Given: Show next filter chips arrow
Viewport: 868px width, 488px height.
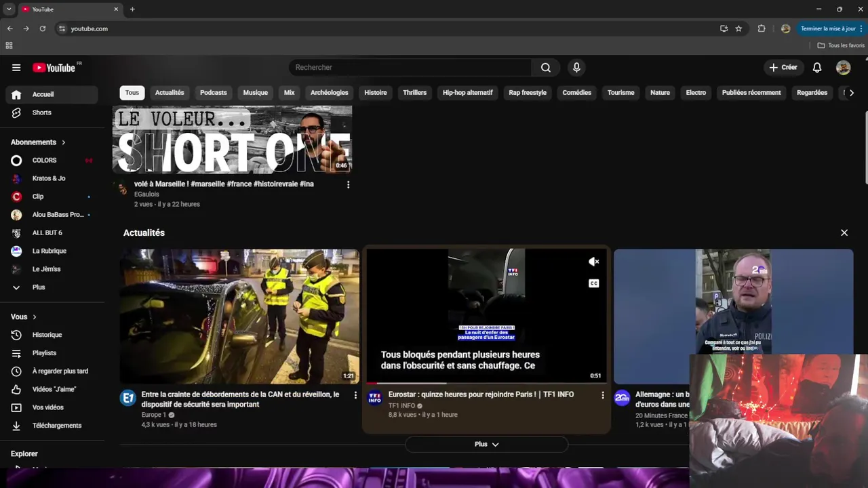Looking at the screenshot, I should 852,93.
